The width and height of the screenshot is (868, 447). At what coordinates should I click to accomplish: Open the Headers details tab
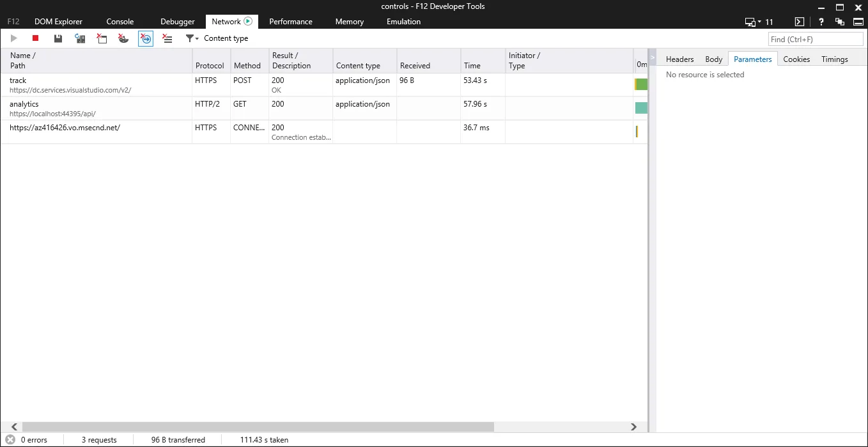(x=679, y=59)
